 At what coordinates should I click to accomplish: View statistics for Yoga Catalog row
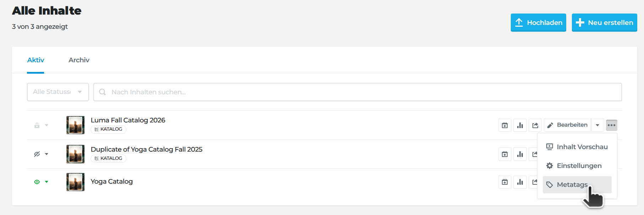pos(520,182)
